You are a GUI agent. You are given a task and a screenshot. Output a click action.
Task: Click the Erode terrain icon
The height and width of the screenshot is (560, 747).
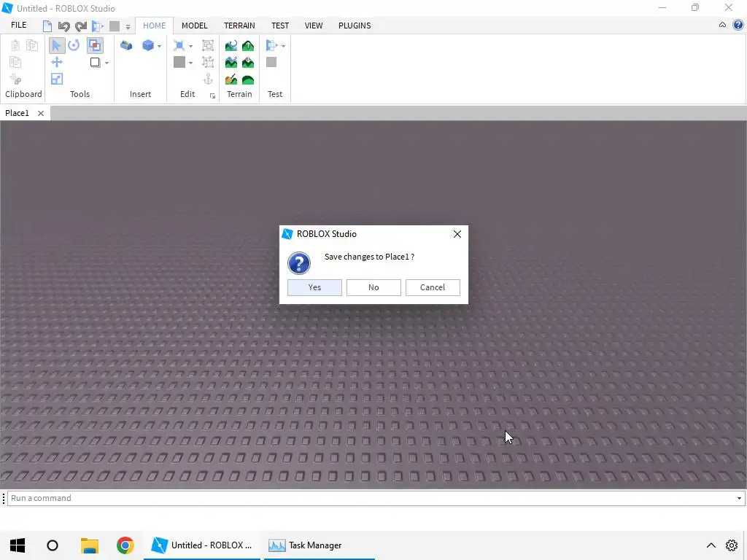coord(248,63)
